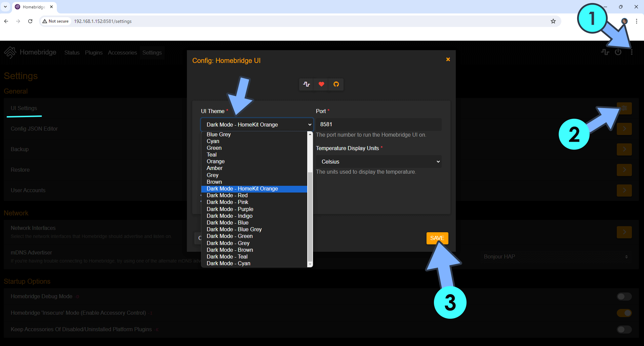Select Brown theme option
The height and width of the screenshot is (346, 644).
(x=254, y=182)
